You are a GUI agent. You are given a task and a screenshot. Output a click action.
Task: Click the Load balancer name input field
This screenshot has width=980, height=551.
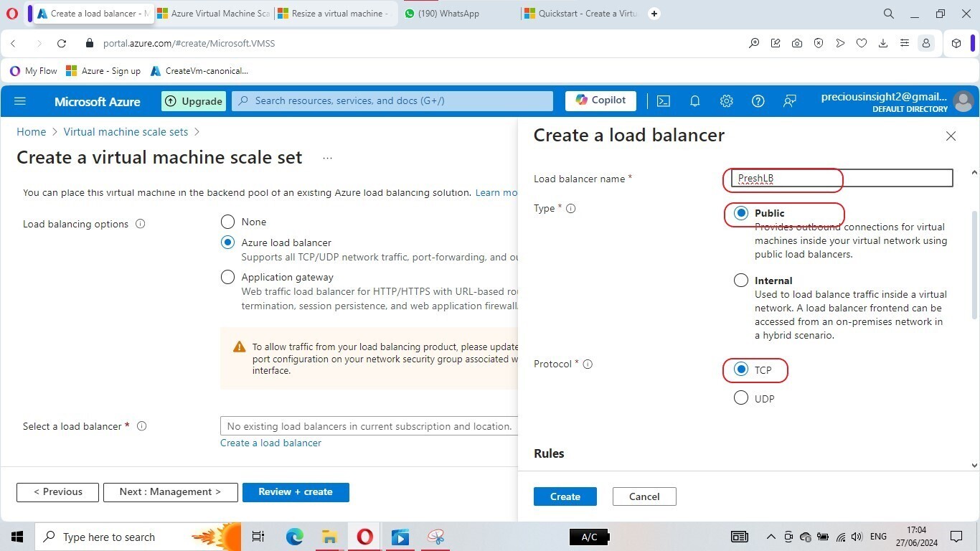842,179
